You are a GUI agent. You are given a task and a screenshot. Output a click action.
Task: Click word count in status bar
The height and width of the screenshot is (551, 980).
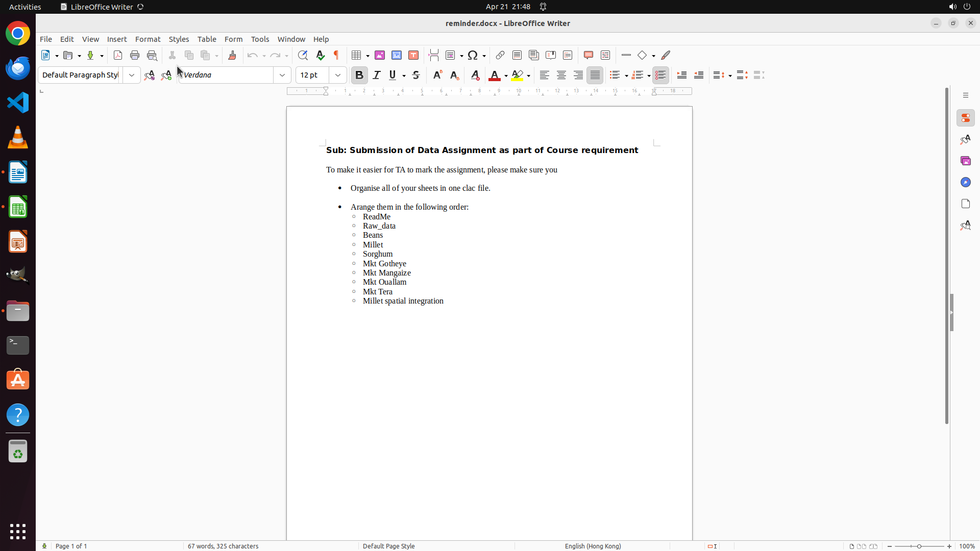[x=223, y=546]
